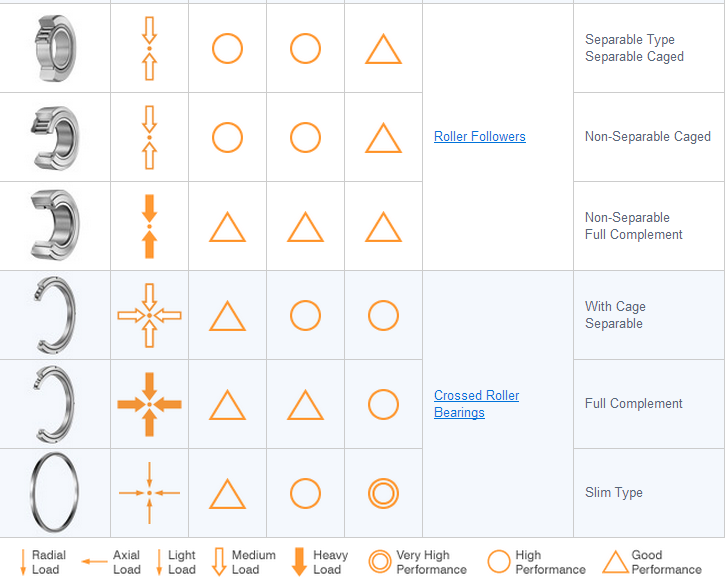Click the Medium Load legend hollow arrow
This screenshot has height=579, width=727.
pos(219,562)
